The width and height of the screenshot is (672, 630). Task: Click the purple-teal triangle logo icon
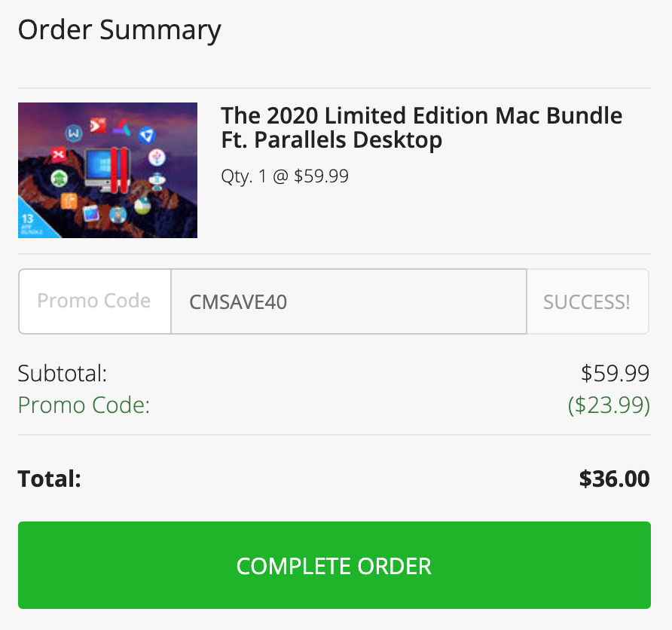click(x=122, y=127)
